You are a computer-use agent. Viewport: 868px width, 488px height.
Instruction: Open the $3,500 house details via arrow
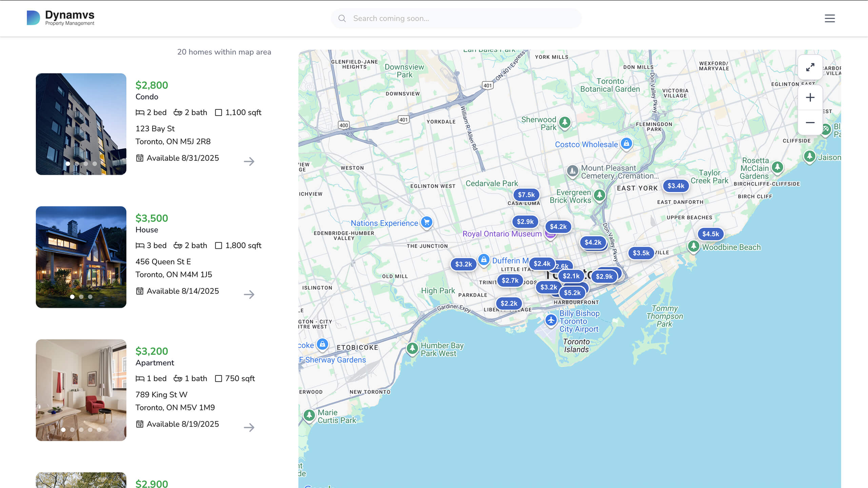(x=249, y=295)
